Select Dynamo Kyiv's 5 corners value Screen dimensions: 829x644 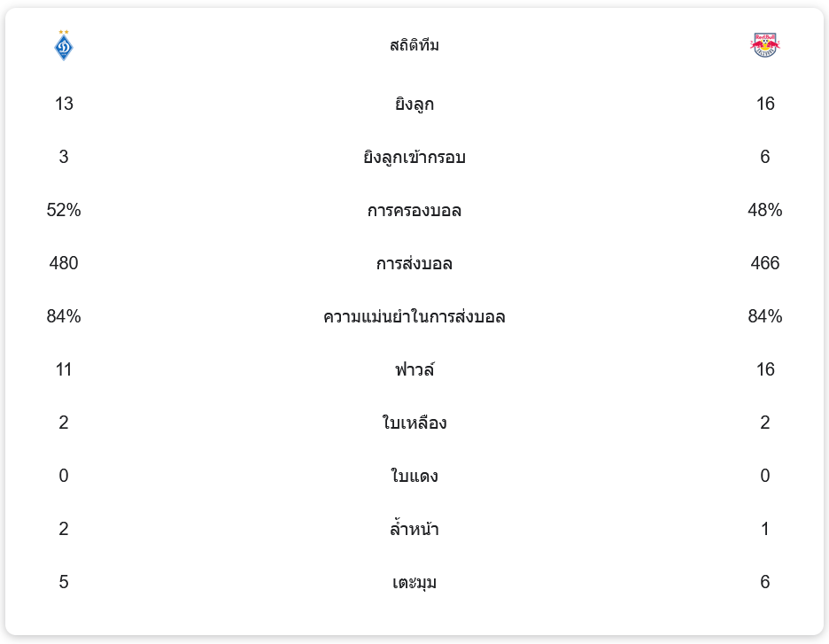64,582
